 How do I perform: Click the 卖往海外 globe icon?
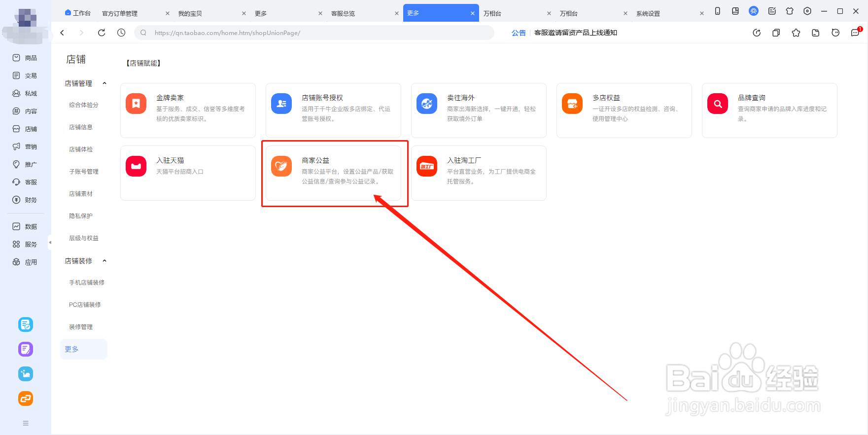click(427, 104)
